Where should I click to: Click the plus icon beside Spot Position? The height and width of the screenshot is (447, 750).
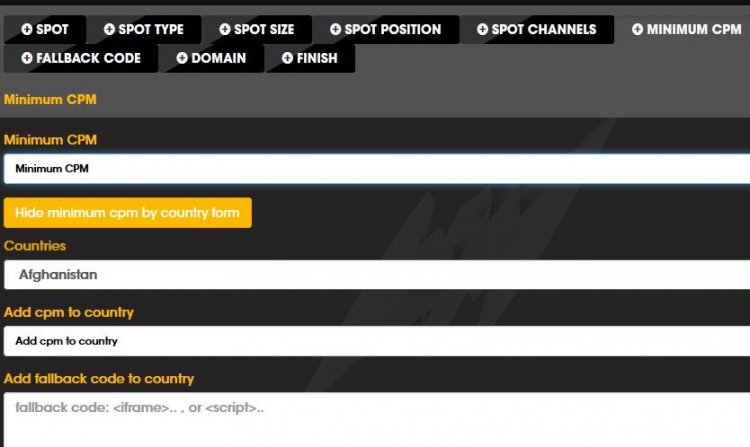(x=335, y=29)
